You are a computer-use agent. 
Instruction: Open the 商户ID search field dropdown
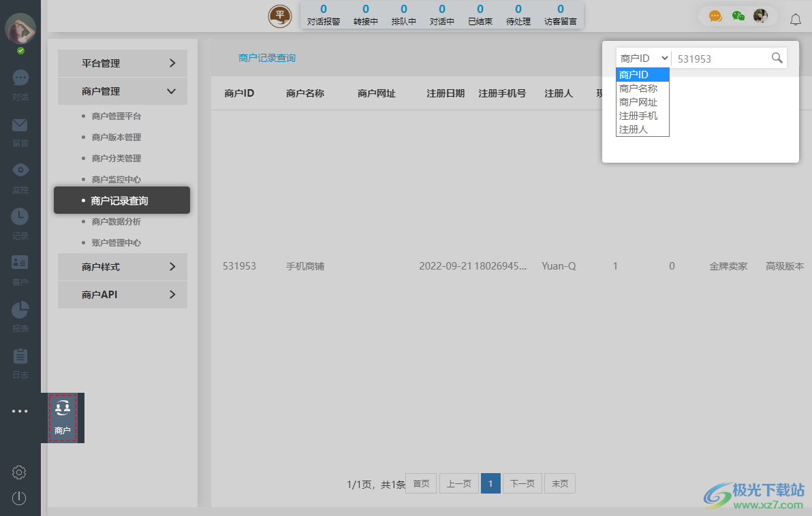coord(643,58)
